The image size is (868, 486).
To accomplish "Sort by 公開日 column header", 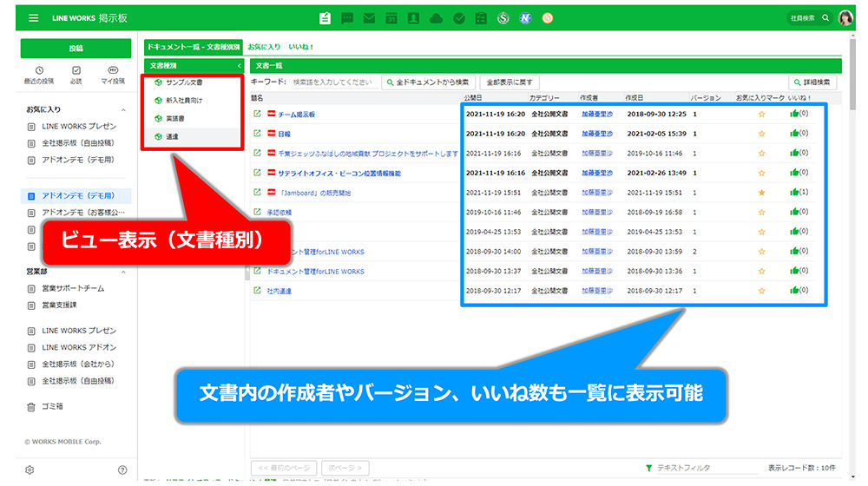I will 473,98.
